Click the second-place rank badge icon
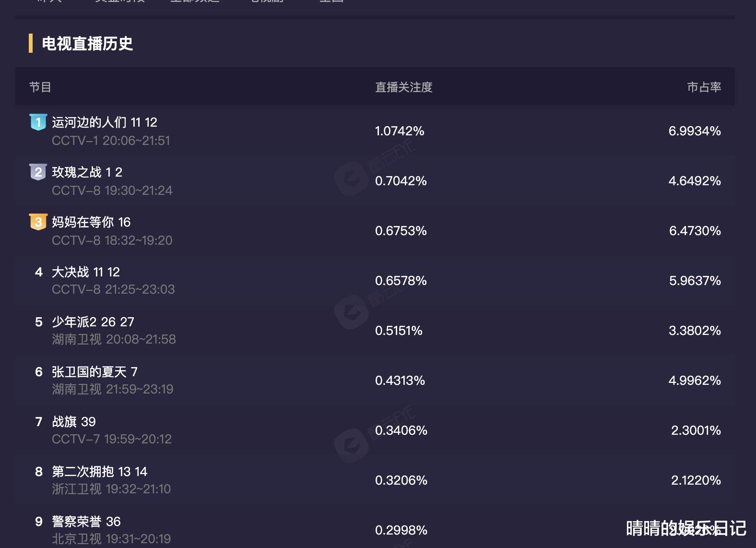Screen dimensions: 756x548 click(x=38, y=172)
